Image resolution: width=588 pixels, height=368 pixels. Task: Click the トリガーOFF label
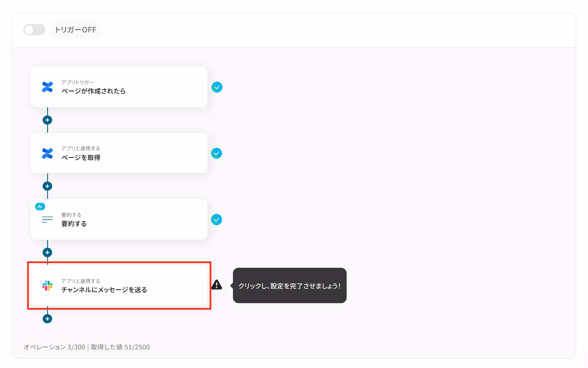[x=75, y=30]
